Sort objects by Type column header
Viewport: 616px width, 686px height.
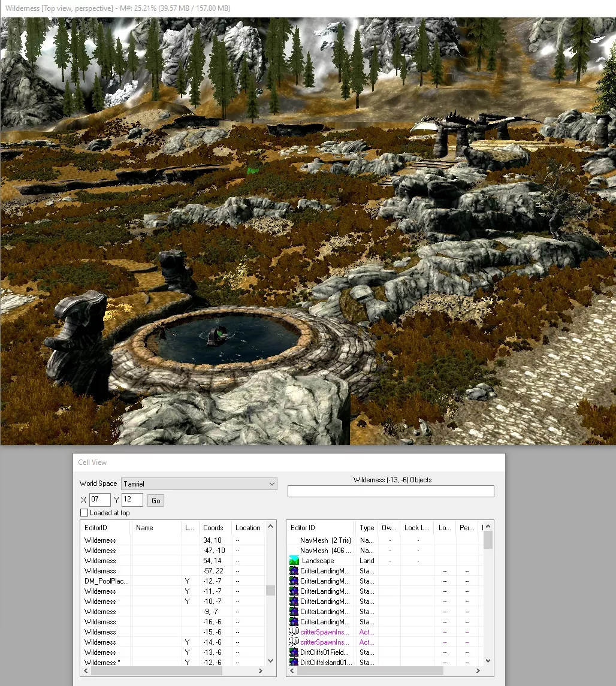367,528
